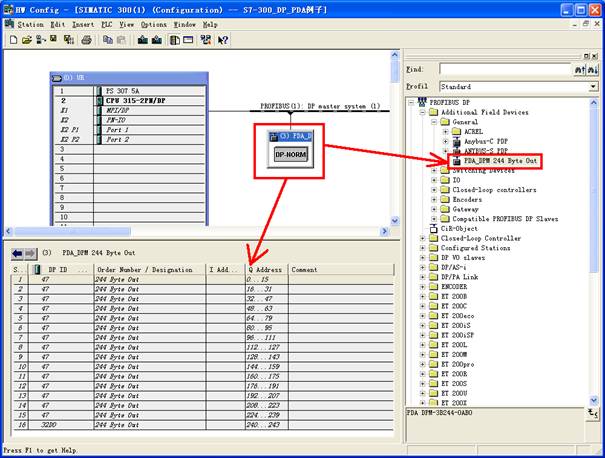Open the Insert menu
Image resolution: width=605 pixels, height=458 pixels.
(x=83, y=24)
